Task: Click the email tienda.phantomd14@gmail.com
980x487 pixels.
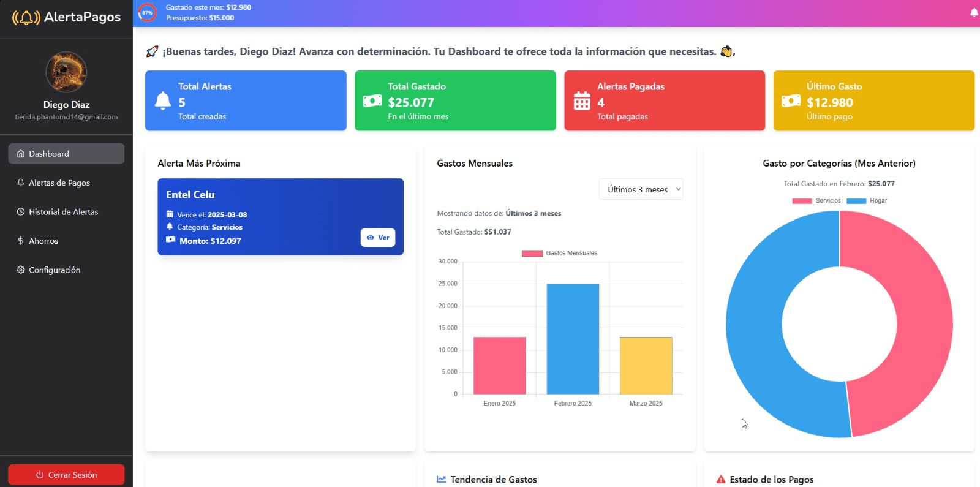Action: pos(66,117)
